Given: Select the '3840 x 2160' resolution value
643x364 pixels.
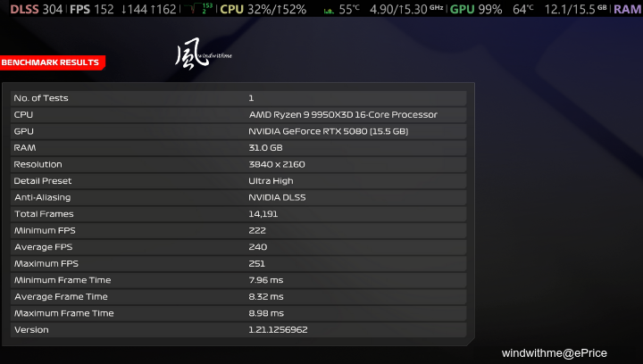Looking at the screenshot, I should point(277,164).
